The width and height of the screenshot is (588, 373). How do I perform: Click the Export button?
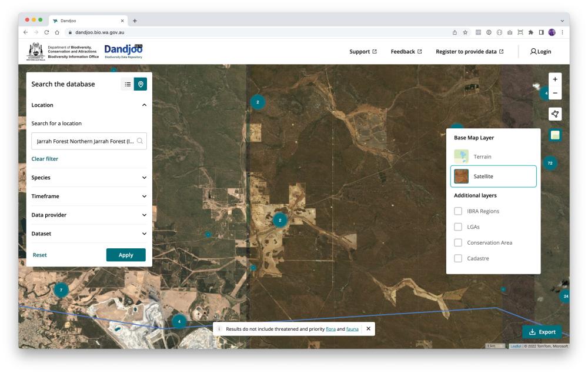(x=542, y=332)
